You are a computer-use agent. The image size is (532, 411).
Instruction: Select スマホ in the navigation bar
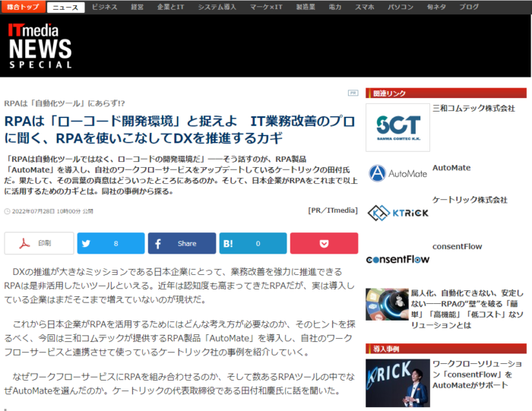coord(364,7)
